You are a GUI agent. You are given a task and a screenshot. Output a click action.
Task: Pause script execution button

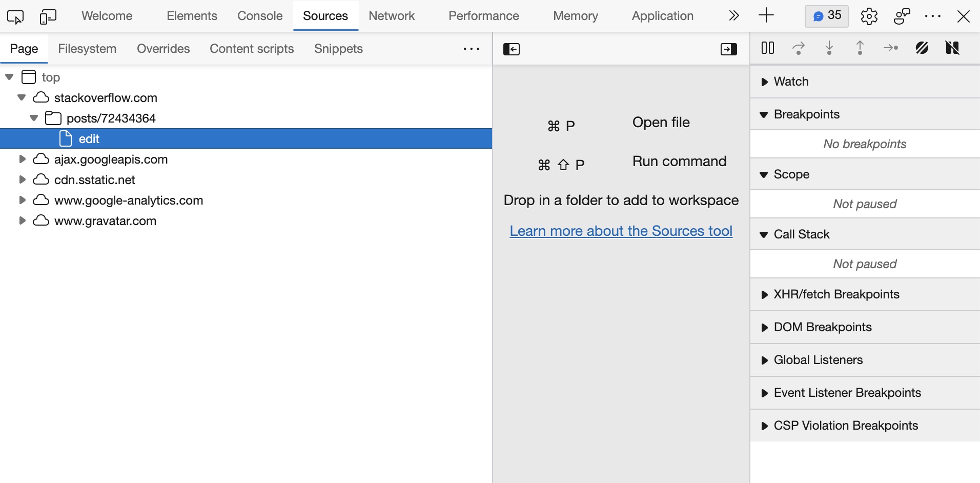pos(768,48)
